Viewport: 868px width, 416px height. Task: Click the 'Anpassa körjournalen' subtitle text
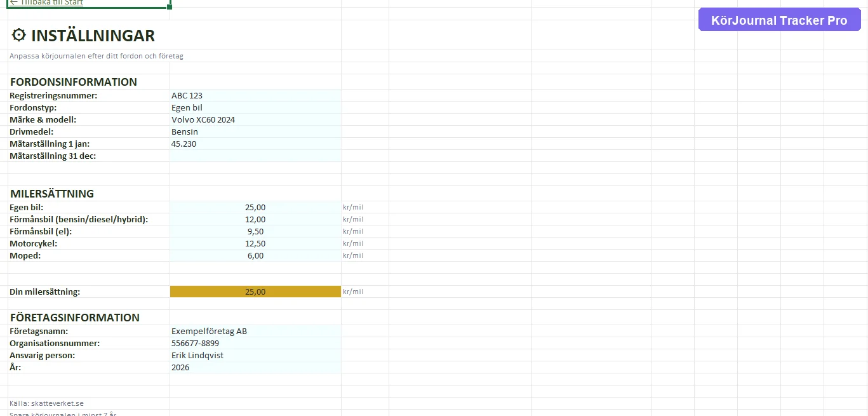click(x=97, y=57)
